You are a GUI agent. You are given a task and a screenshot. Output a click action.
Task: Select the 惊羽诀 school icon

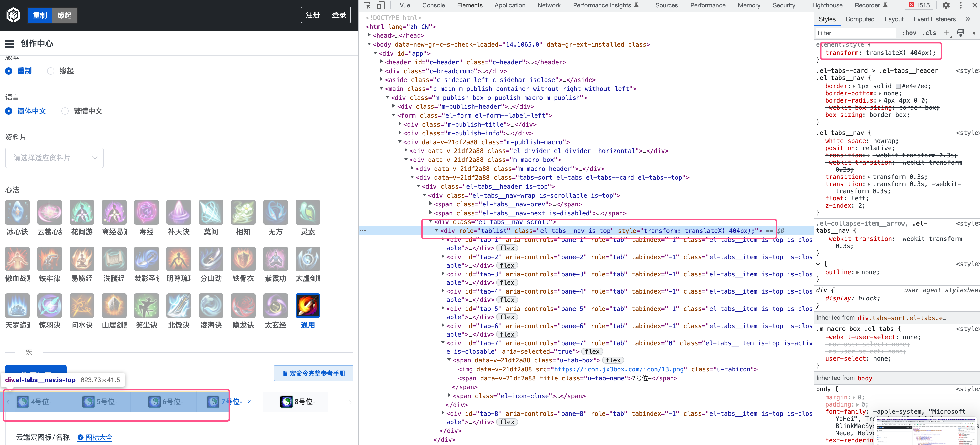pyautogui.click(x=49, y=305)
